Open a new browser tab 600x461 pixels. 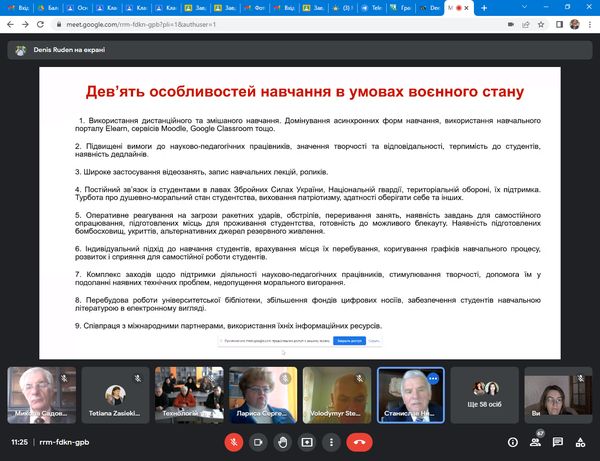(x=485, y=8)
